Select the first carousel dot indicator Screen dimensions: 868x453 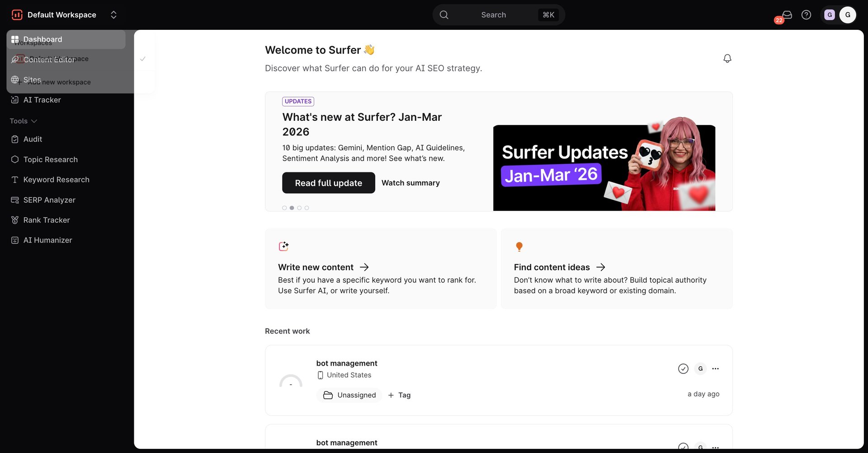[x=284, y=208]
